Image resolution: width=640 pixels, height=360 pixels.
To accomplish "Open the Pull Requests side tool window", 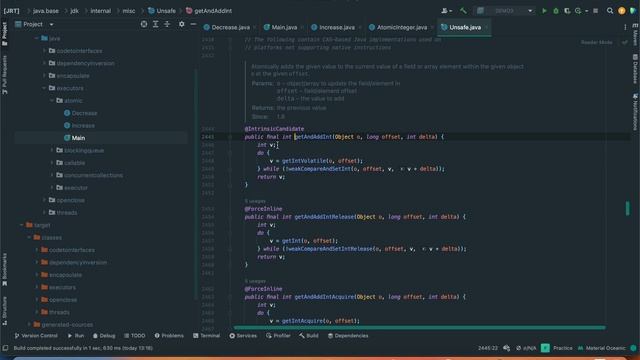I will [x=4, y=75].
